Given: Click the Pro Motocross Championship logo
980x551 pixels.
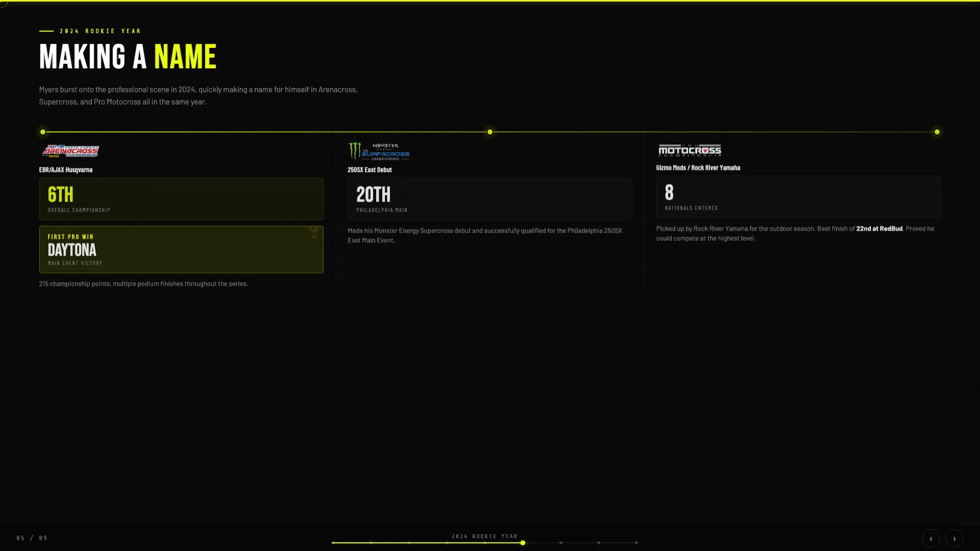Looking at the screenshot, I should coord(690,150).
